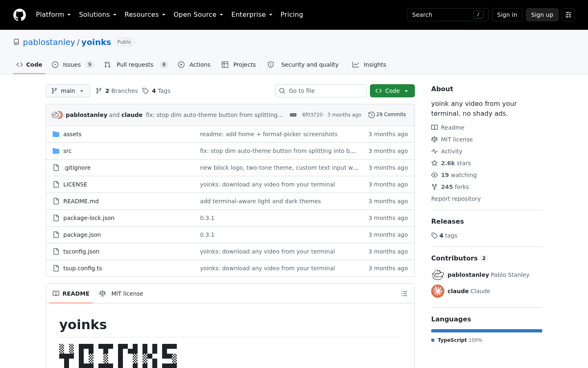Switch to the MIT license tab
Viewport: 588px width, 368px height.
[x=121, y=294]
